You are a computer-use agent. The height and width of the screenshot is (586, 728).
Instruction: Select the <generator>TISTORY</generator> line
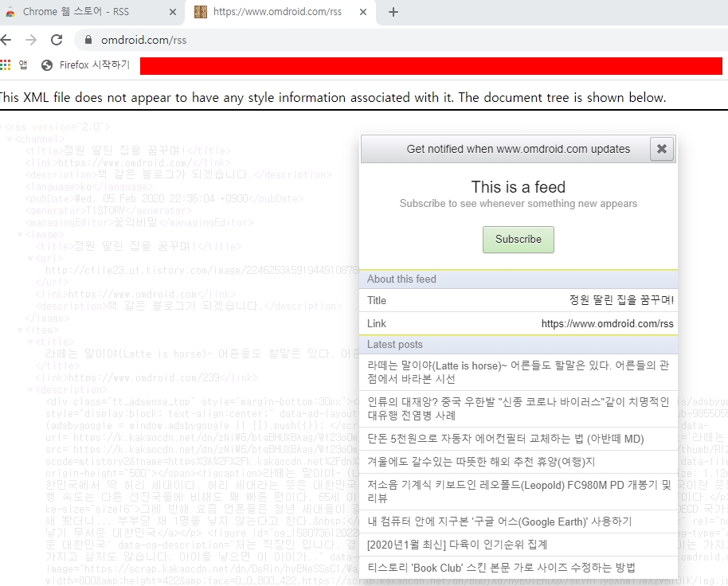pyautogui.click(x=108, y=211)
